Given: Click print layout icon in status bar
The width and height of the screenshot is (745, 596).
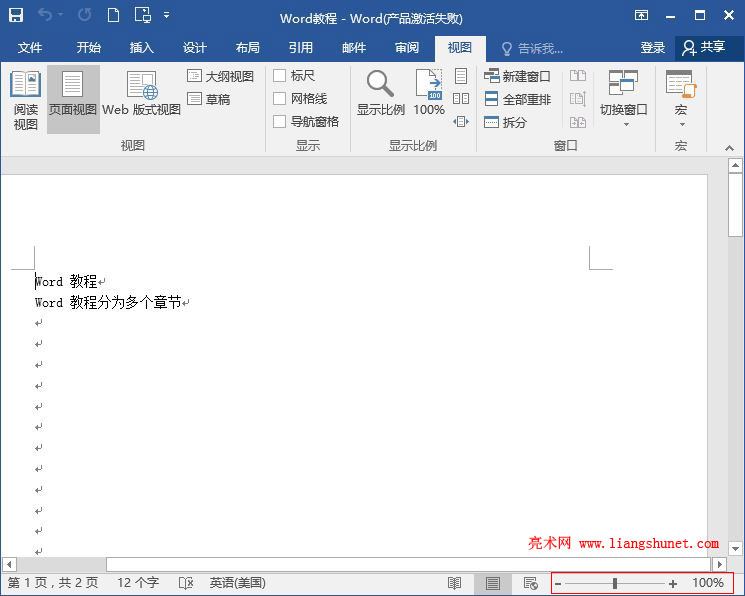Looking at the screenshot, I should pos(493,583).
